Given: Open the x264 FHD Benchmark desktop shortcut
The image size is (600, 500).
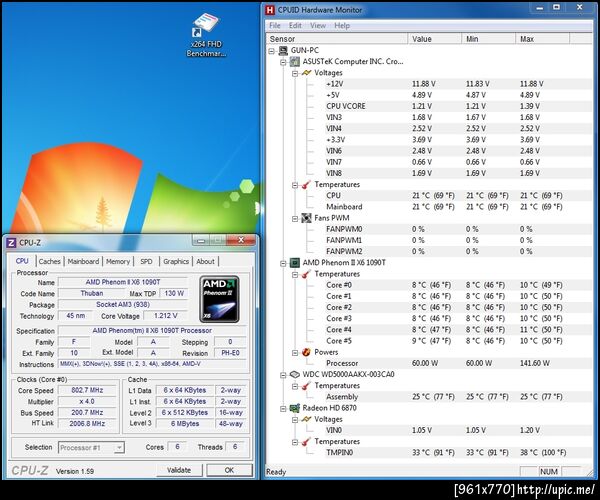Looking at the screenshot, I should (207, 35).
